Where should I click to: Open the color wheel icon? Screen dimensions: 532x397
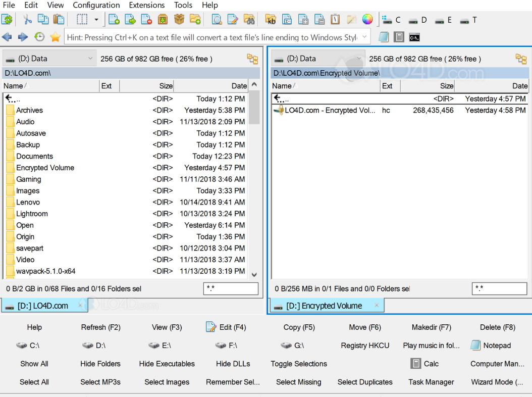click(367, 20)
